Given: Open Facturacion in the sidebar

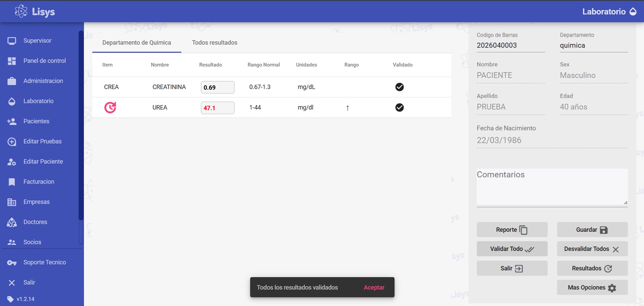Looking at the screenshot, I should click(x=39, y=182).
